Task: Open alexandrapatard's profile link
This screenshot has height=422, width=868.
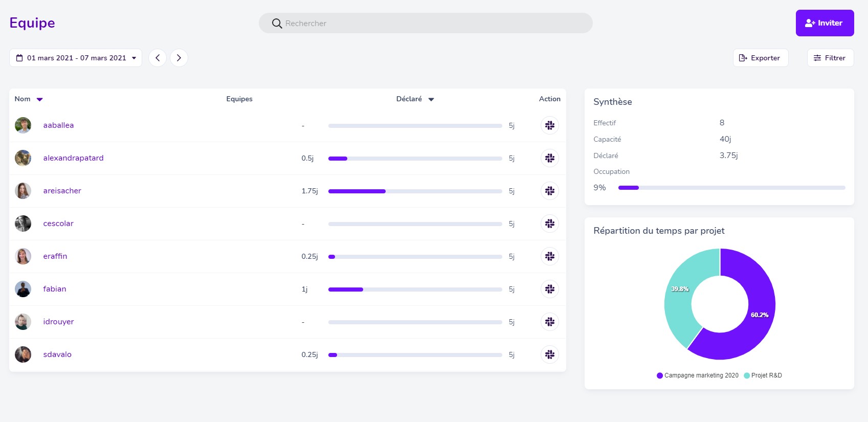Action: point(73,158)
